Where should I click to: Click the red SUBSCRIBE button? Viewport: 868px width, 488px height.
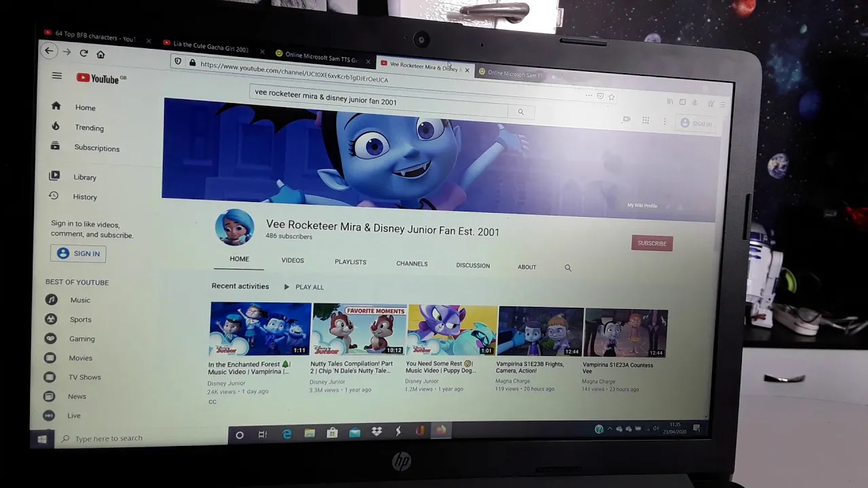(x=652, y=243)
